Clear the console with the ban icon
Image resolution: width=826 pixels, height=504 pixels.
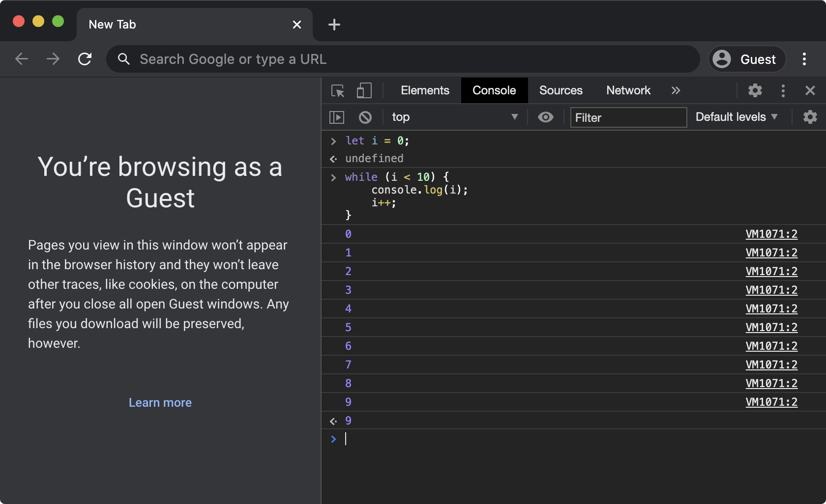point(365,117)
